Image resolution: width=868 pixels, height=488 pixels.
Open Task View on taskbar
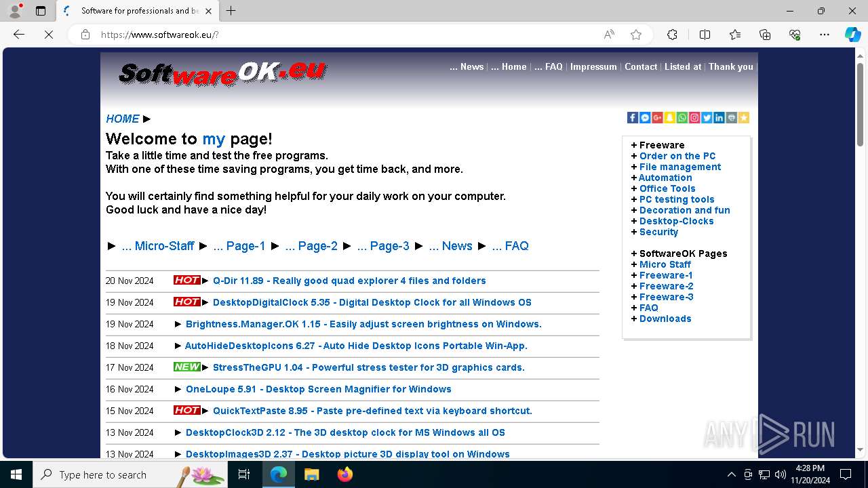[x=244, y=474]
